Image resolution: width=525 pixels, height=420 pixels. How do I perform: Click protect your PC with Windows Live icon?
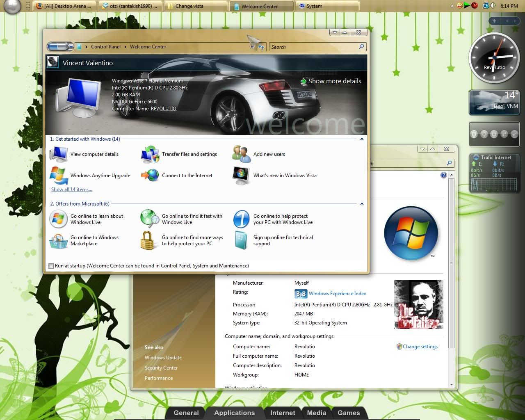click(241, 219)
